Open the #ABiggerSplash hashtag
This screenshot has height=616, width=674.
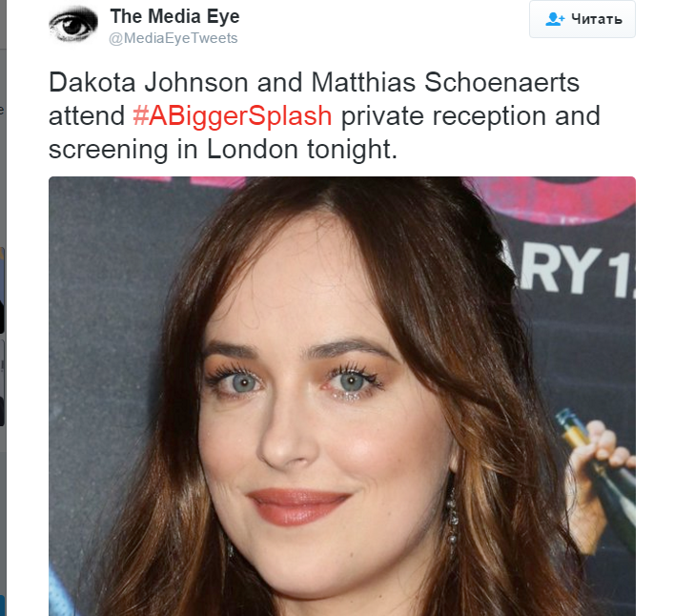click(x=232, y=116)
